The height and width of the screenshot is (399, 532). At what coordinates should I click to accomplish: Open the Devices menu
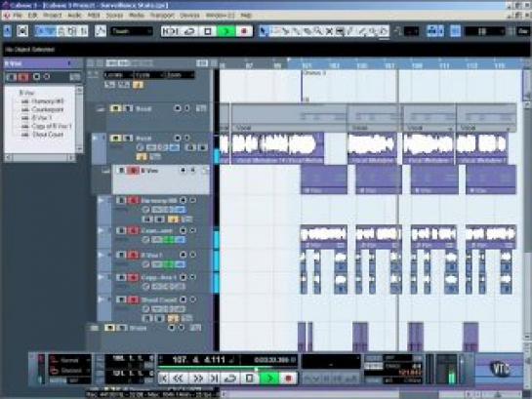[x=189, y=16]
